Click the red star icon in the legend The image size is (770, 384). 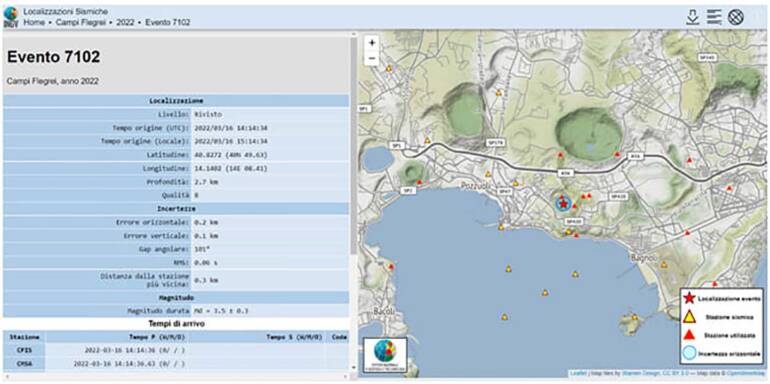pyautogui.click(x=689, y=298)
